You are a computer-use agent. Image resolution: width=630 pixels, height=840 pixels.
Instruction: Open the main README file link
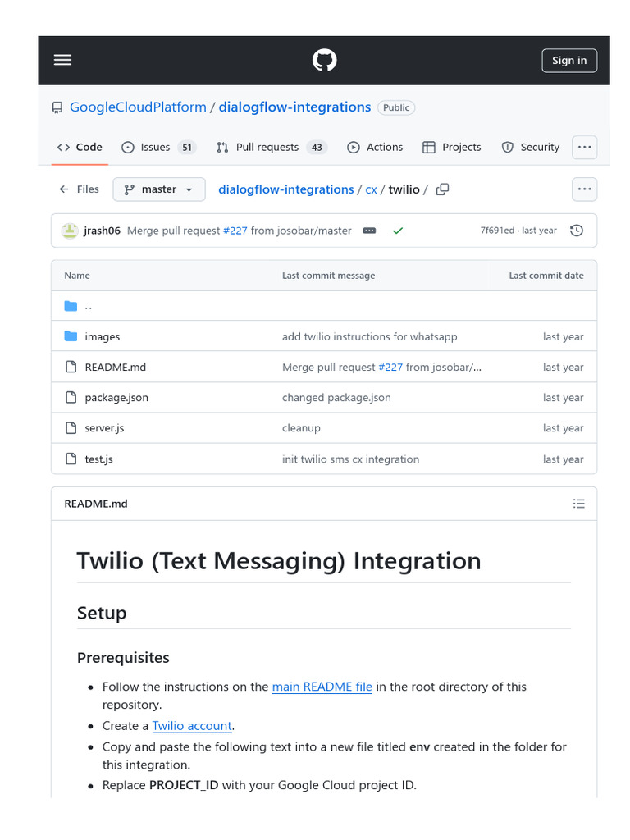[x=322, y=687]
